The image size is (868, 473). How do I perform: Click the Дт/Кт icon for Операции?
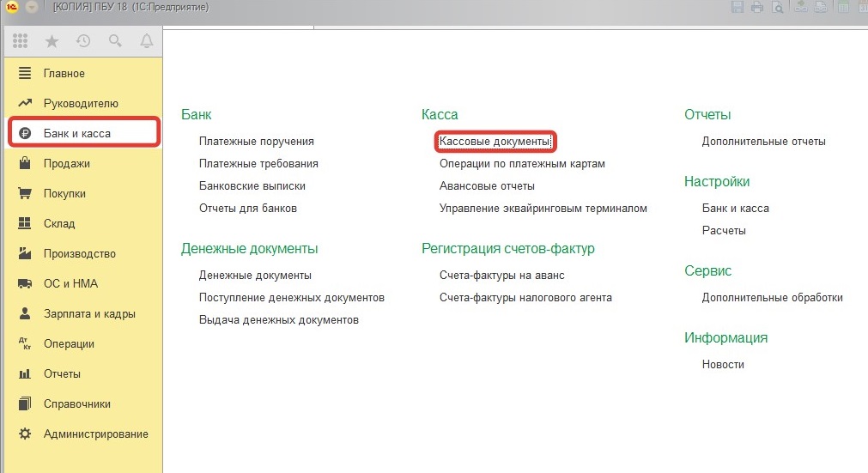(x=25, y=343)
